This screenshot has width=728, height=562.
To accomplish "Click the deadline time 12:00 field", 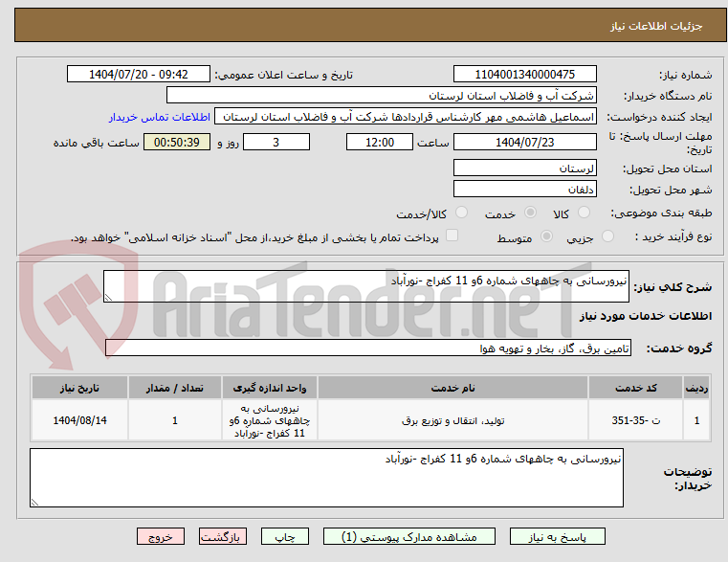I will tap(380, 142).
